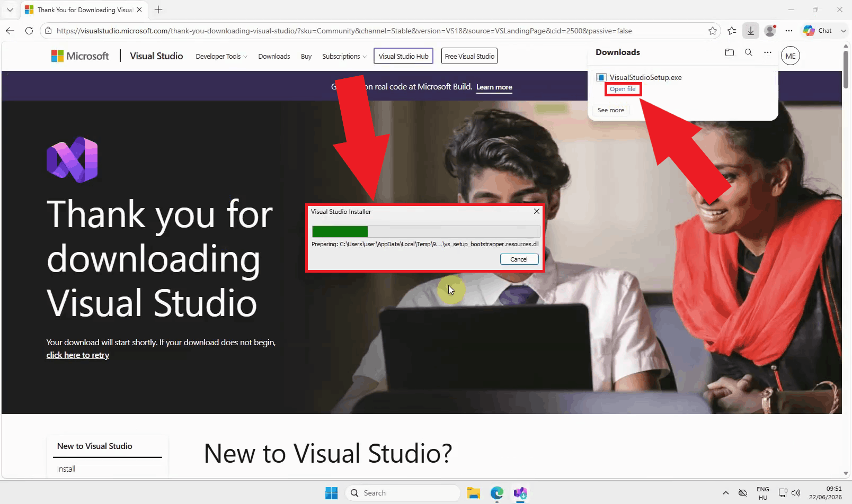Click the taskbar Search box

coord(403,493)
